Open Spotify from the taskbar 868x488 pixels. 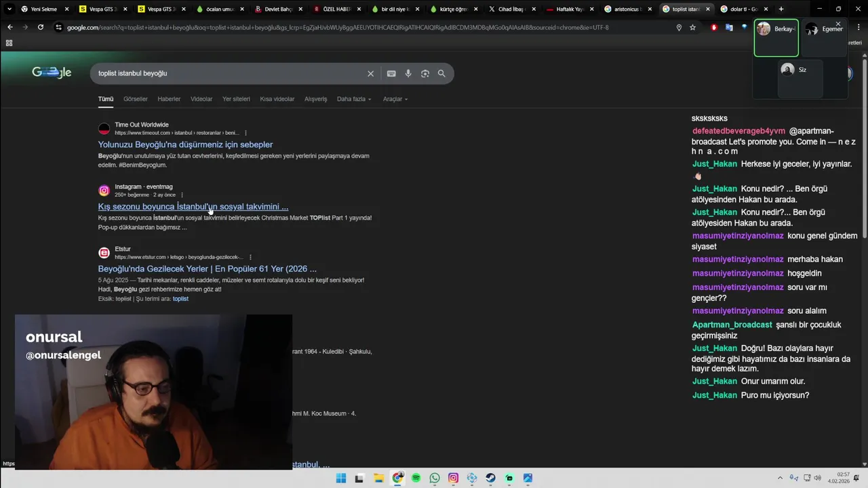pyautogui.click(x=416, y=478)
